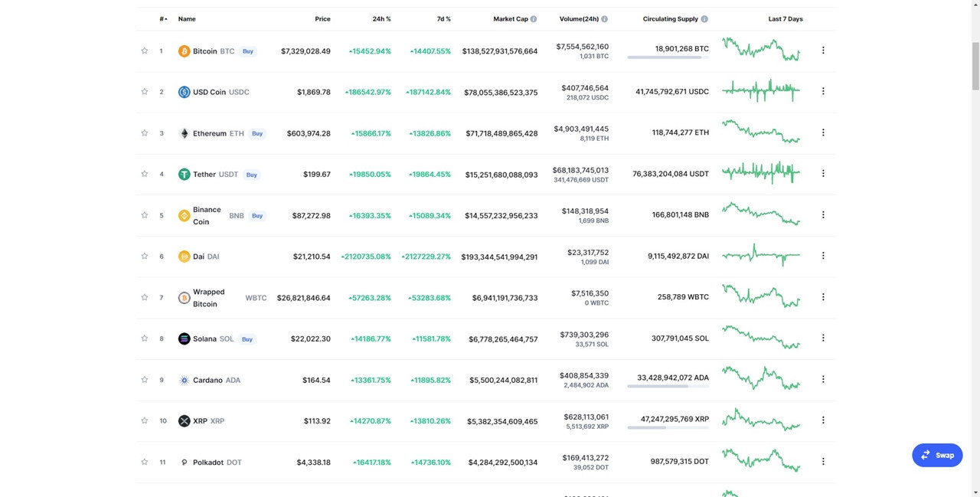The width and height of the screenshot is (980, 497).
Task: Star Binance Coin row
Action: [144, 215]
